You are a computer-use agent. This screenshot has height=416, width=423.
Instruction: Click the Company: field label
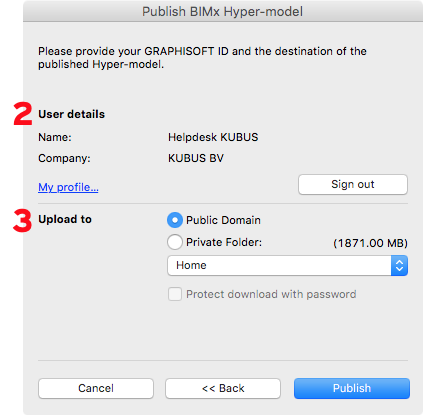[x=64, y=158]
